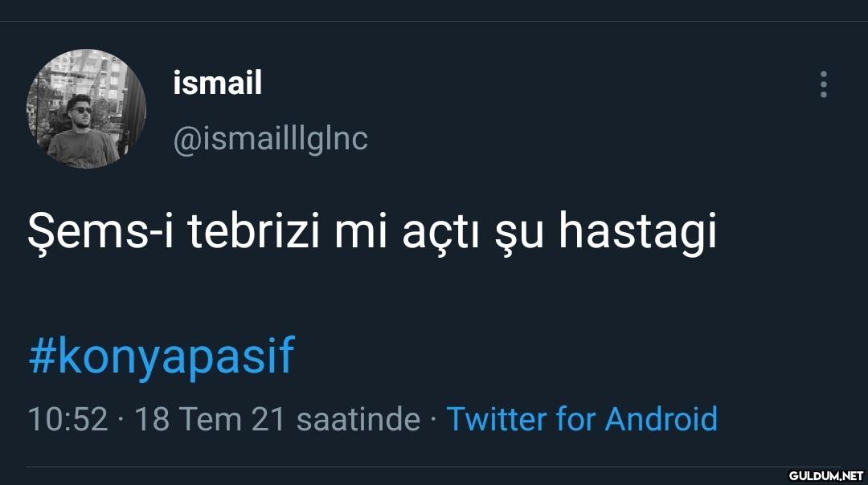
Task: Open the #konyapasif hashtag
Action: (x=162, y=357)
